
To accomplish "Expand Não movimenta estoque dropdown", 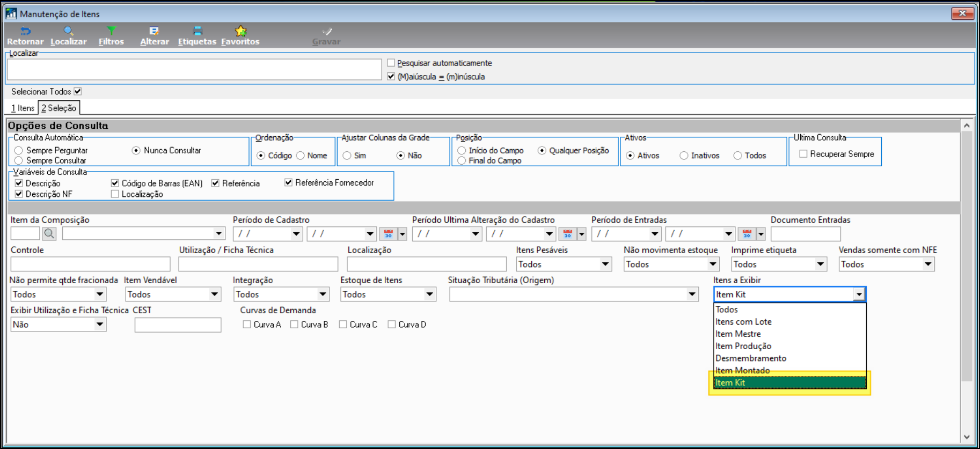I will pyautogui.click(x=713, y=264).
